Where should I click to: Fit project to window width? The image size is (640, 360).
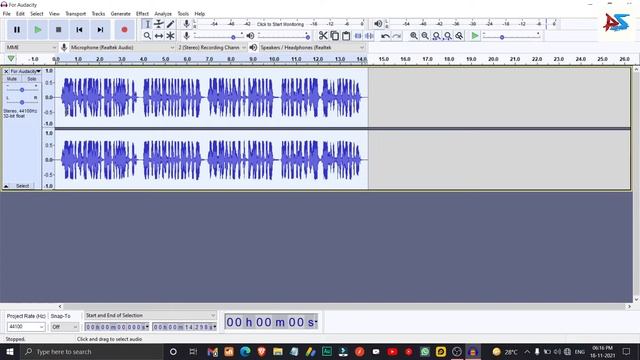click(x=448, y=36)
